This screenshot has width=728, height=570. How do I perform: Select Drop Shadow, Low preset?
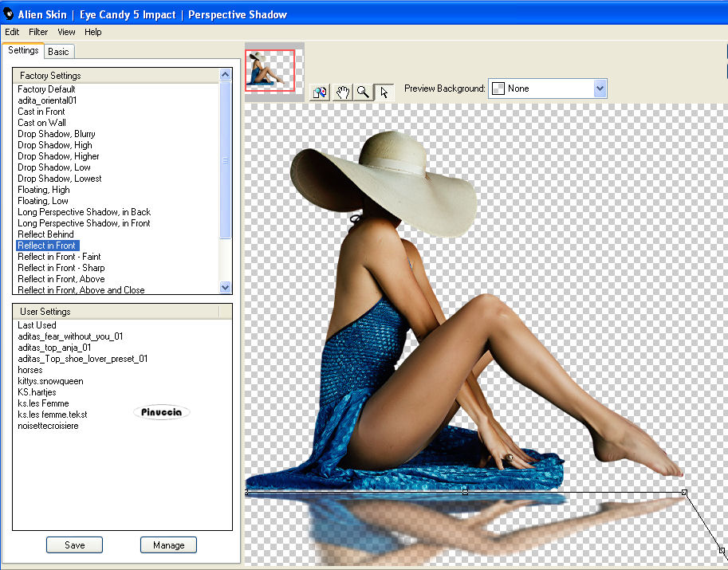[x=54, y=167]
